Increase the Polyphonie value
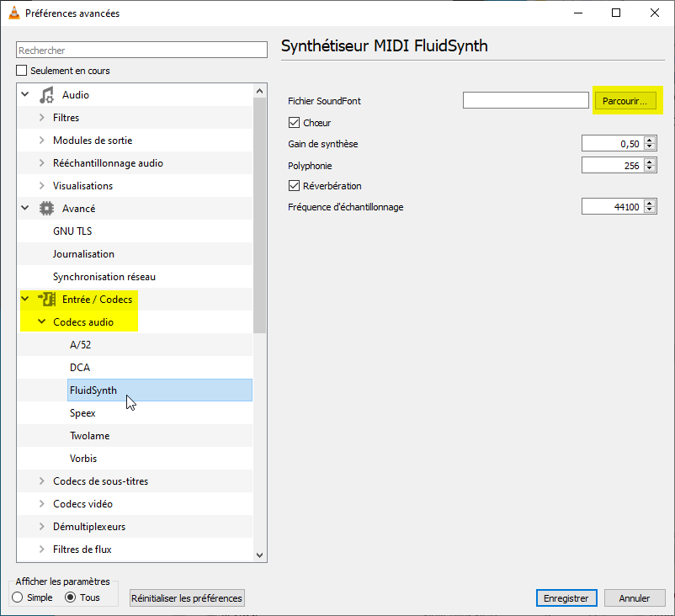 (x=650, y=162)
